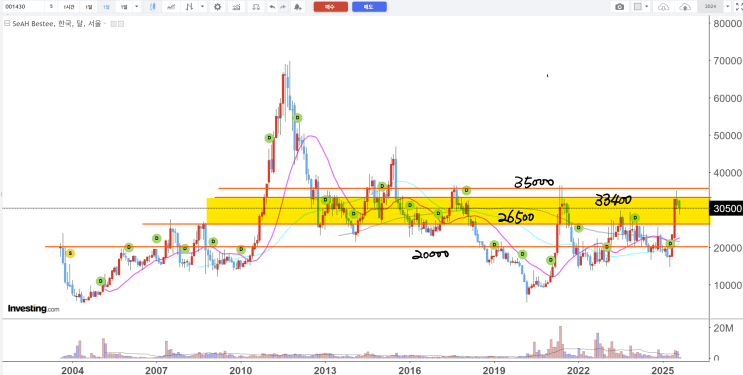The image size is (743, 375).
Task: Click the red buy button
Action: [331, 7]
